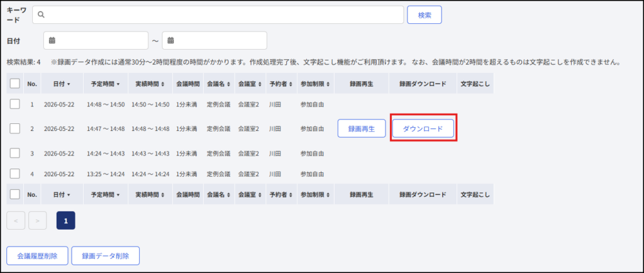Select the start date input field

(96, 40)
